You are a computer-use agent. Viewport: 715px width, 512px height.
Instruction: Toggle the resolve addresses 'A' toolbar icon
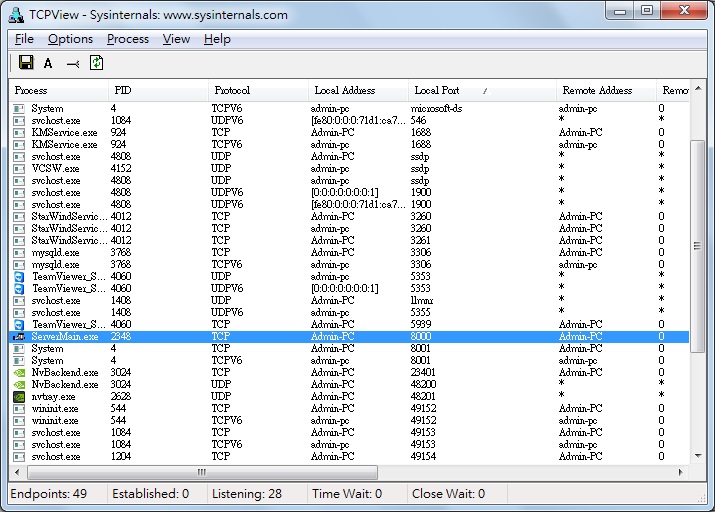(x=48, y=63)
